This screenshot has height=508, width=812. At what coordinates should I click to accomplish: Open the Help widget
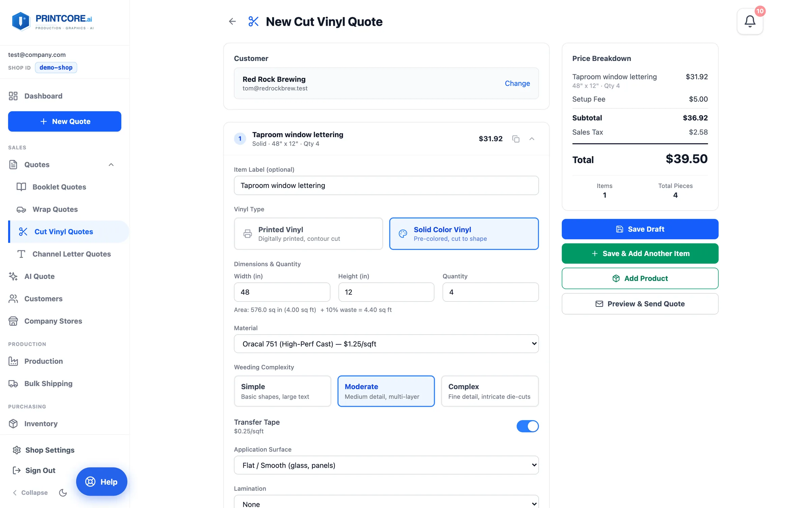point(101,482)
